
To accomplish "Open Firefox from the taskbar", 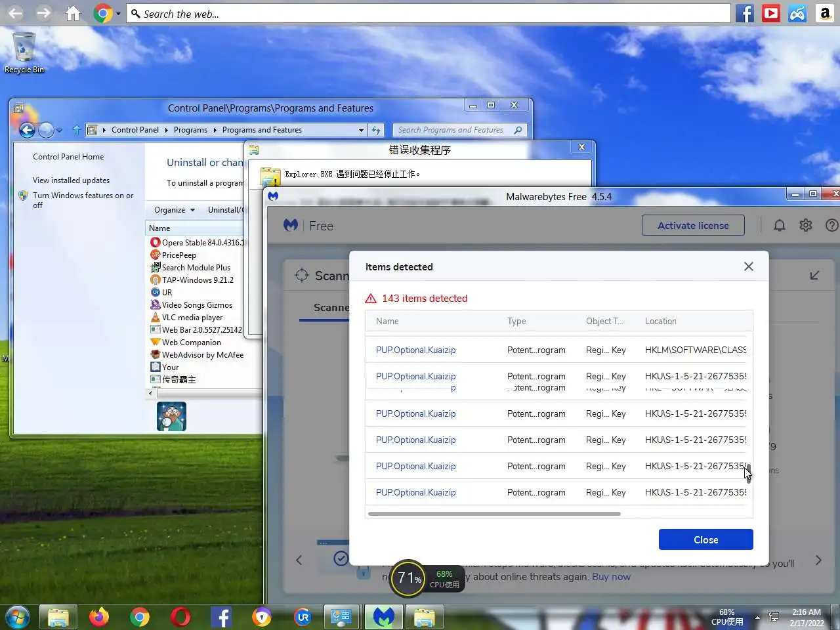I will 99,617.
